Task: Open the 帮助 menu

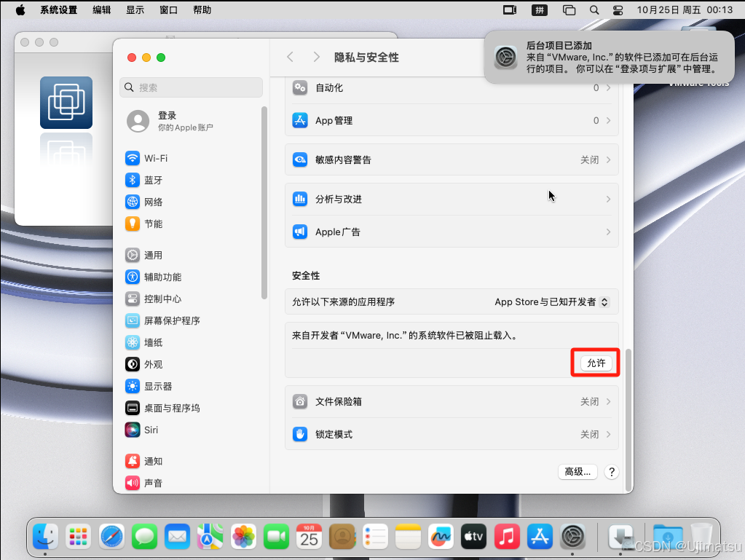Action: (x=202, y=10)
